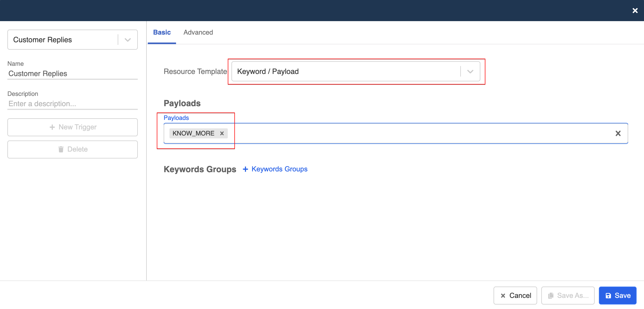Screen dimensions: 644x309
Task: Click the Save button
Action: pos(617,295)
